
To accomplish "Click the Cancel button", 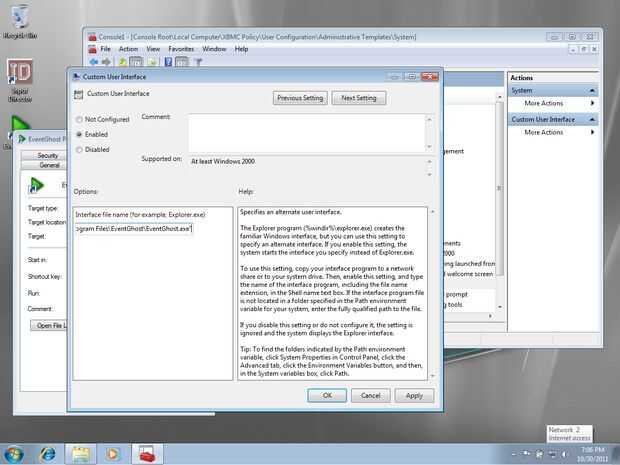I will coord(370,395).
